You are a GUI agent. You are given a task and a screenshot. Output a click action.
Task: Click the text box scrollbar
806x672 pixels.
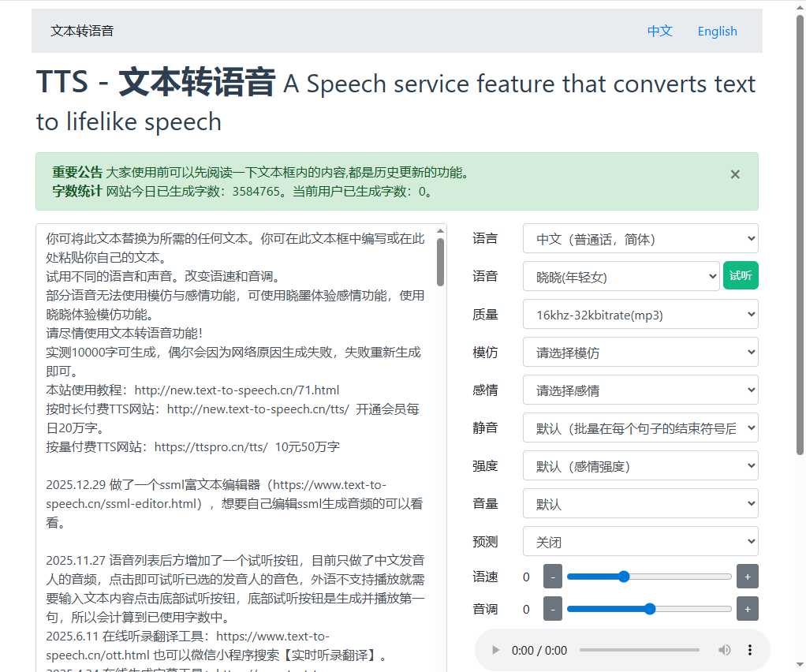tap(441, 260)
